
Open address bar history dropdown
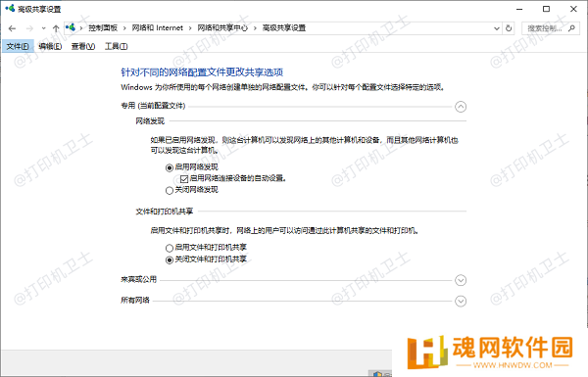pyautogui.click(x=497, y=28)
